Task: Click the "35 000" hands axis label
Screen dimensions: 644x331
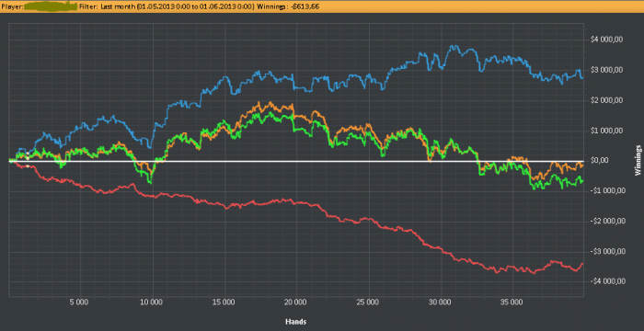Action: [512, 302]
